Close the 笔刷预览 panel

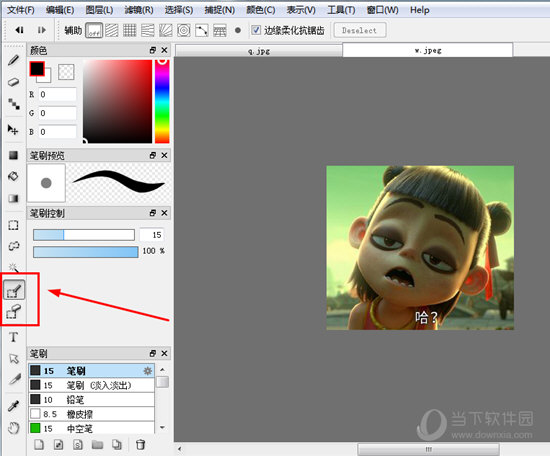point(164,155)
